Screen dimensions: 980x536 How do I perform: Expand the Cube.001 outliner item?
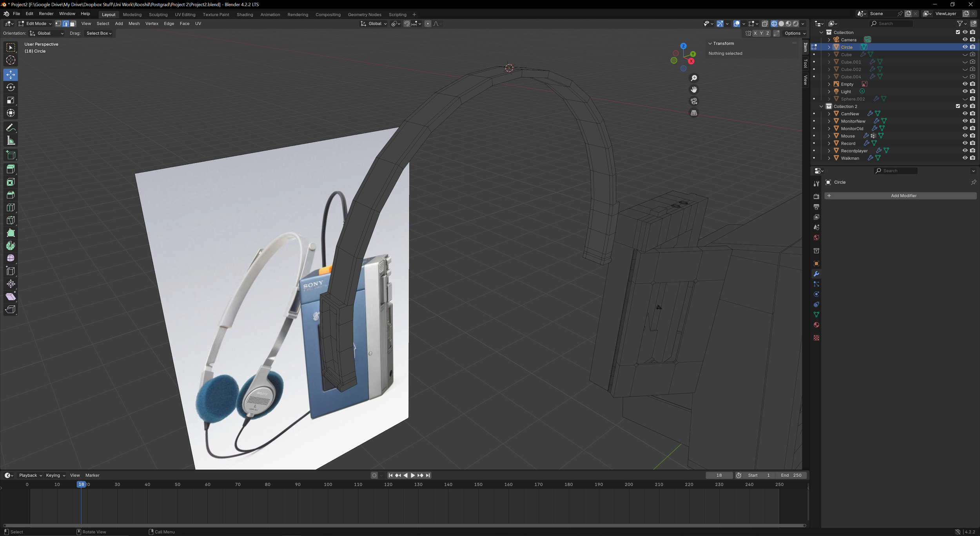(829, 62)
